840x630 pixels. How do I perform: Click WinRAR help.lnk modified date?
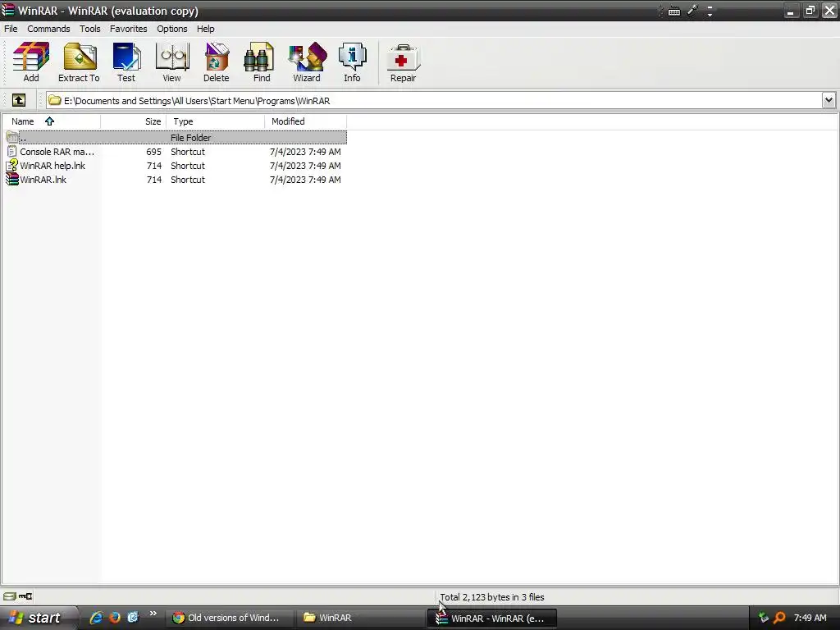coord(305,166)
